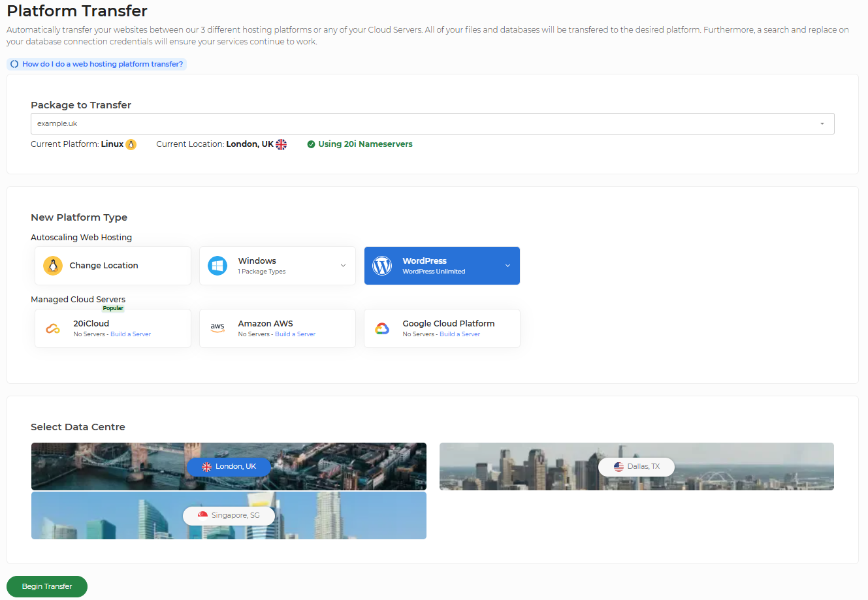
Task: Click the Amazon AWS logo icon
Action: [217, 328]
